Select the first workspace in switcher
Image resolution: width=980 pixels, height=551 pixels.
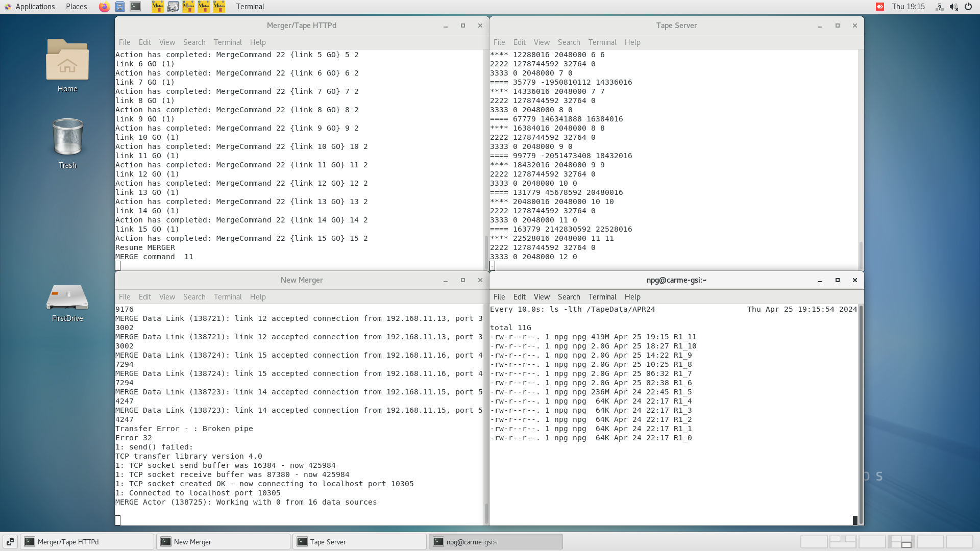click(x=814, y=542)
